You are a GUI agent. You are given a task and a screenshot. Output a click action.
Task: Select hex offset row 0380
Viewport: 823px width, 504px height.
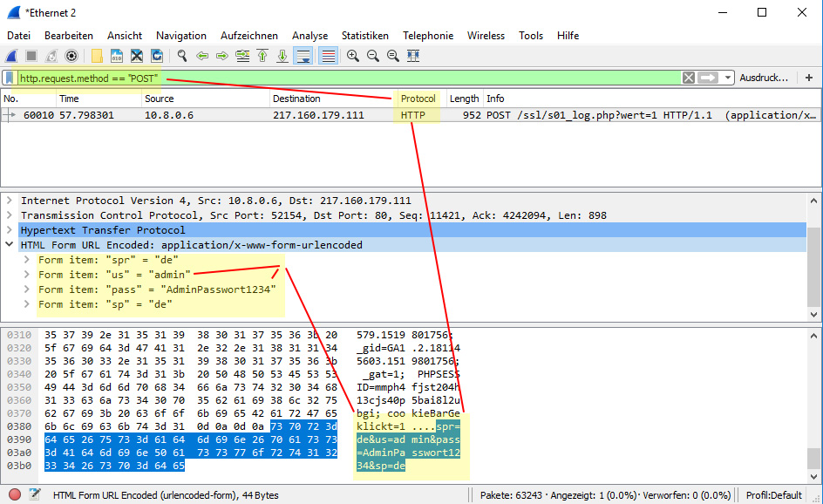tap(19, 426)
